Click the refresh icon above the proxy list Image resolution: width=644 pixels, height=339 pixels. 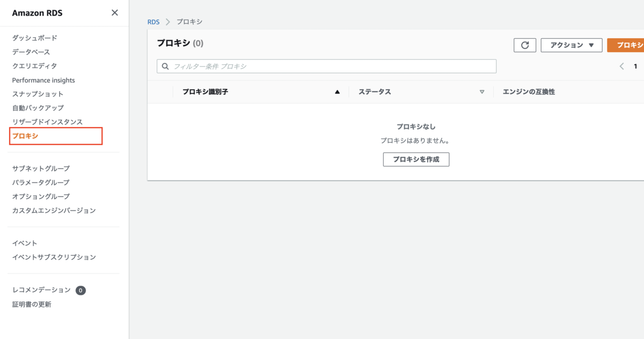(524, 45)
